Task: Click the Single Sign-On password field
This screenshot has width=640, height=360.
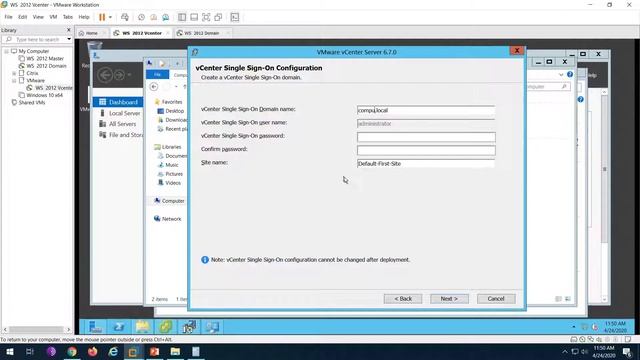Action: (426, 137)
